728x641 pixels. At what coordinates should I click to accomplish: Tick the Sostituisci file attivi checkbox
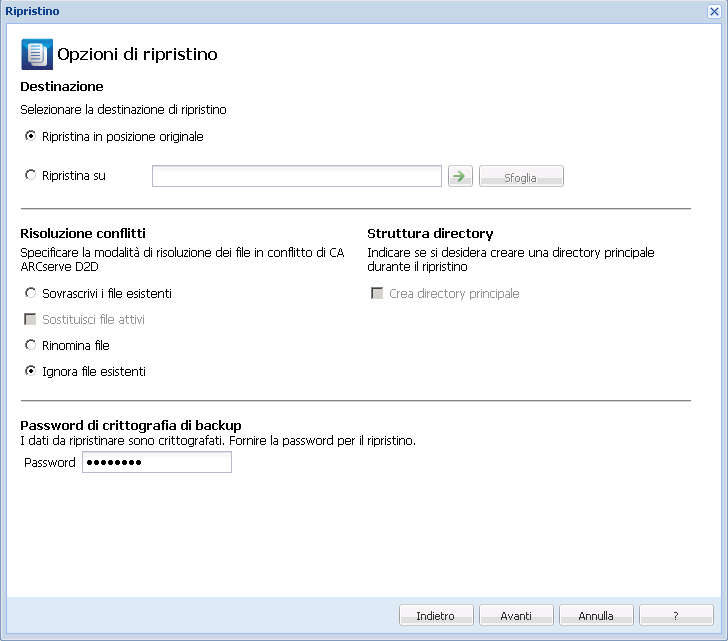pos(30,319)
